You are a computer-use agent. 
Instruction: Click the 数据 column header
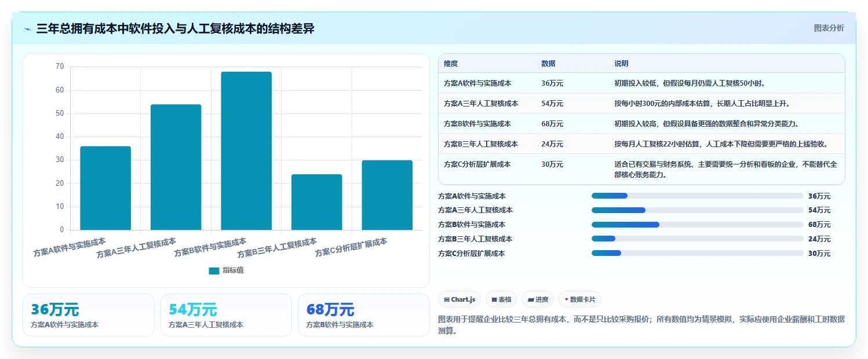(548, 64)
